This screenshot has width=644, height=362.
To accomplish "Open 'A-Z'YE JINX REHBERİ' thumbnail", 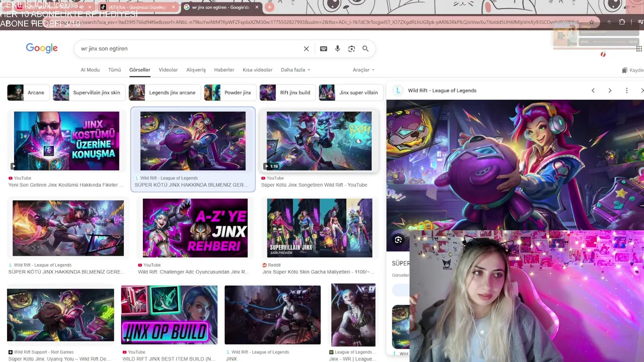I will (x=195, y=228).
